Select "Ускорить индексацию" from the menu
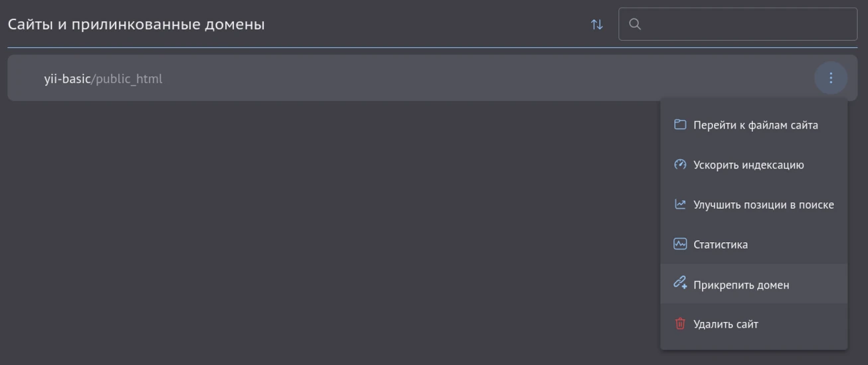This screenshot has height=365, width=868. (x=748, y=165)
